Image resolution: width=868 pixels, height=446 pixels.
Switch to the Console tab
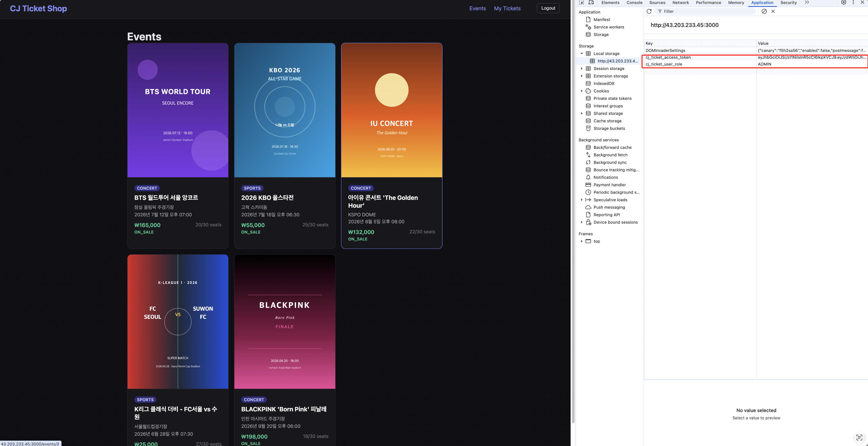pyautogui.click(x=634, y=3)
